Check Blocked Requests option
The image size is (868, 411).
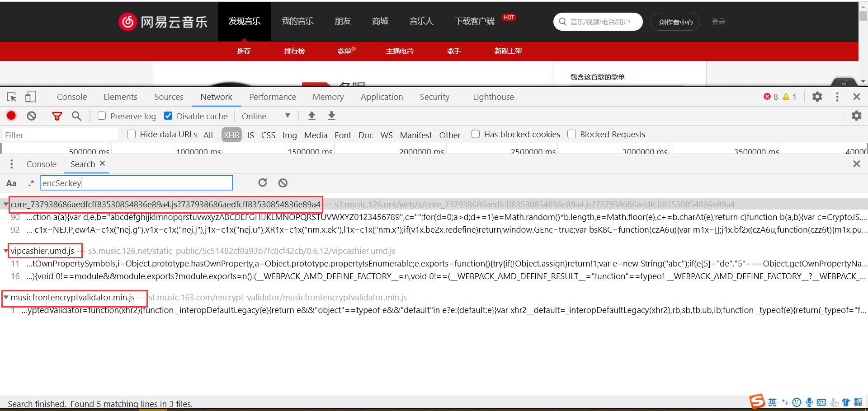(x=571, y=134)
